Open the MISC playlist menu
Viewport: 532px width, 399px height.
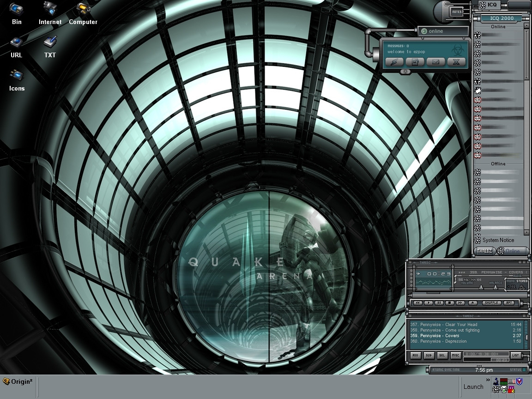coord(456,356)
